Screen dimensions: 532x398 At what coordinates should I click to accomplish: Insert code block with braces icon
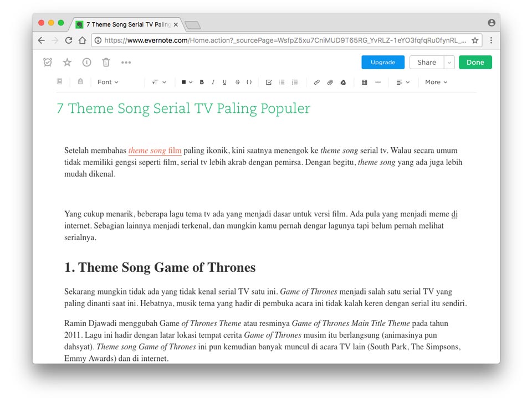[249, 82]
